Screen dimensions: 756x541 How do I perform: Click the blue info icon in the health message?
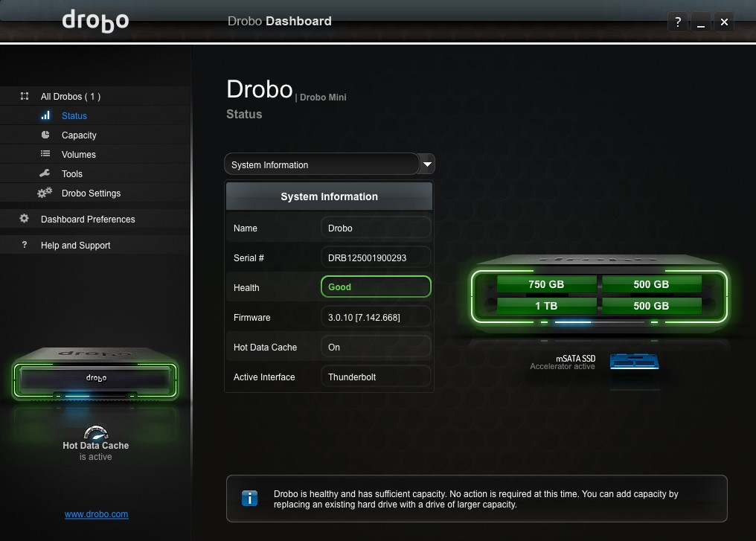[x=249, y=498]
